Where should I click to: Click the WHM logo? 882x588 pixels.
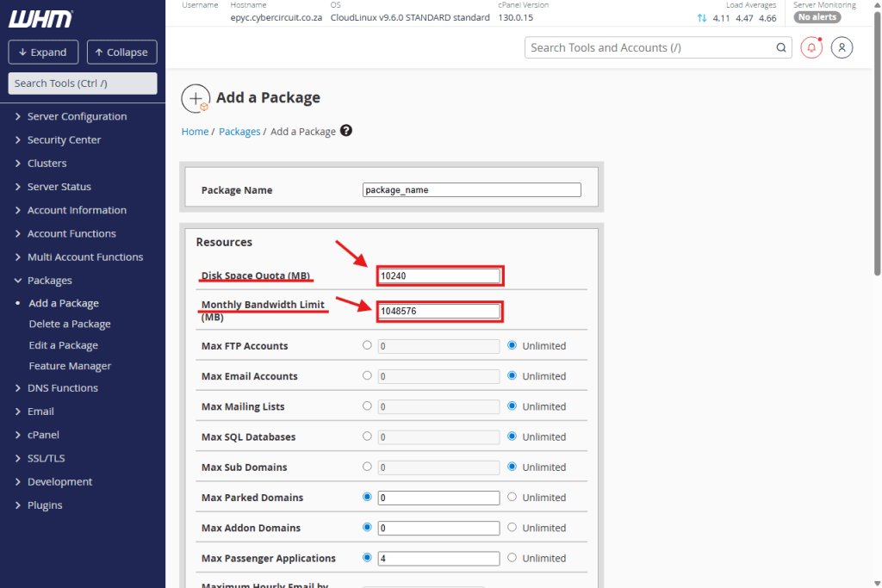[40, 19]
